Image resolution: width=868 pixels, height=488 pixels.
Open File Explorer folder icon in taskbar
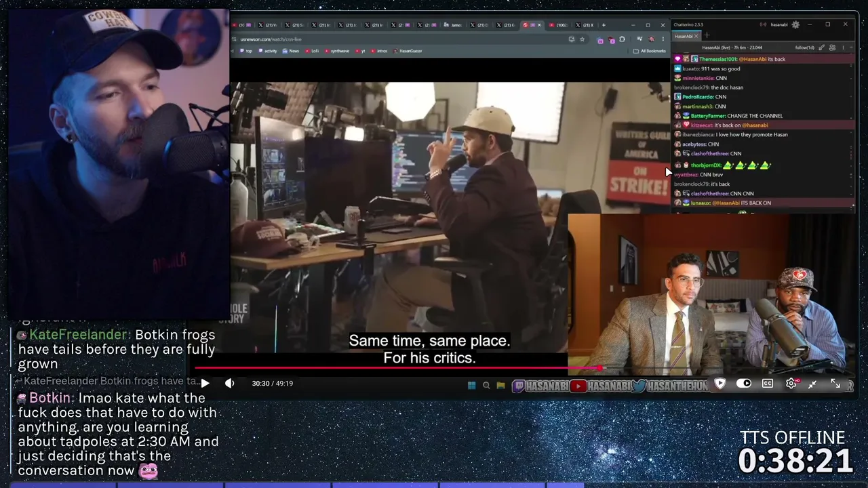pos(500,386)
